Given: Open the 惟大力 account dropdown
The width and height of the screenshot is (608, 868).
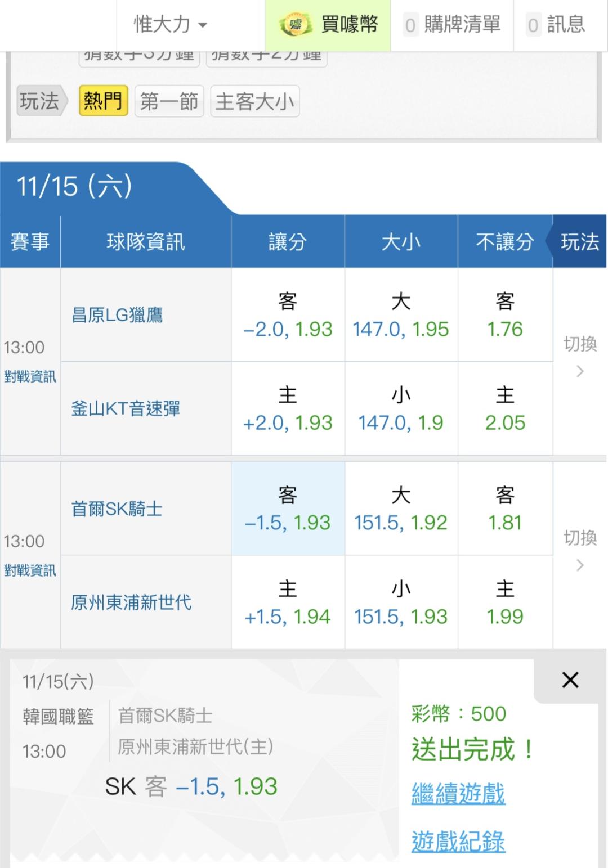Looking at the screenshot, I should 170,25.
